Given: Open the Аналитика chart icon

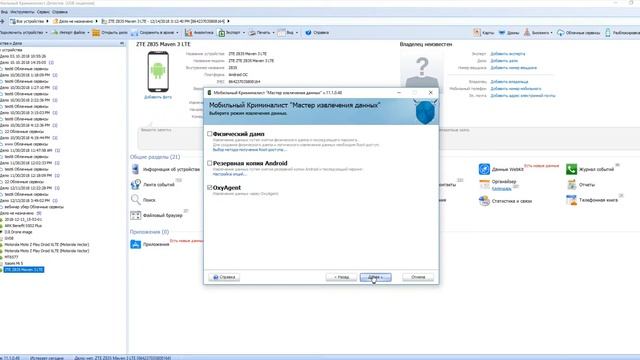Looking at the screenshot, I should point(188,33).
